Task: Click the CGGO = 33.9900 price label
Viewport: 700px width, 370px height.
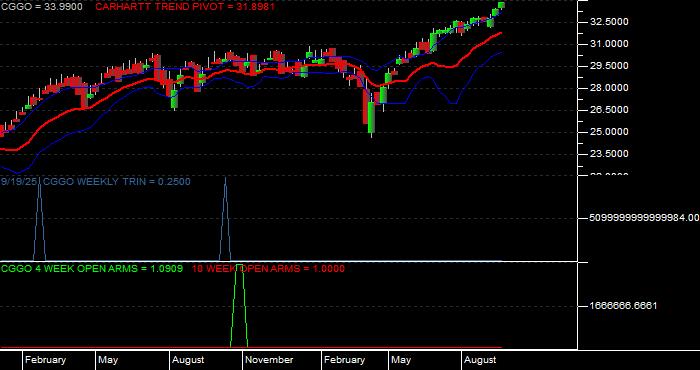Action: (42, 7)
